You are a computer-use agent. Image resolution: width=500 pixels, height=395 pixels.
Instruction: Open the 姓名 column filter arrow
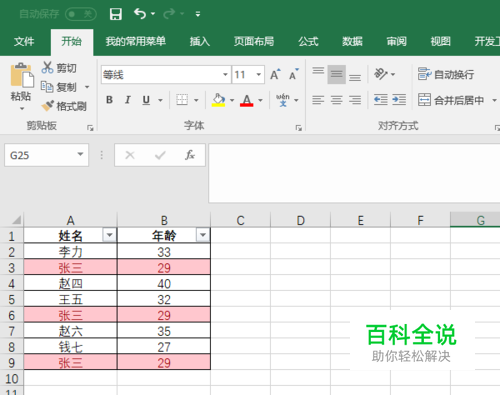(109, 235)
